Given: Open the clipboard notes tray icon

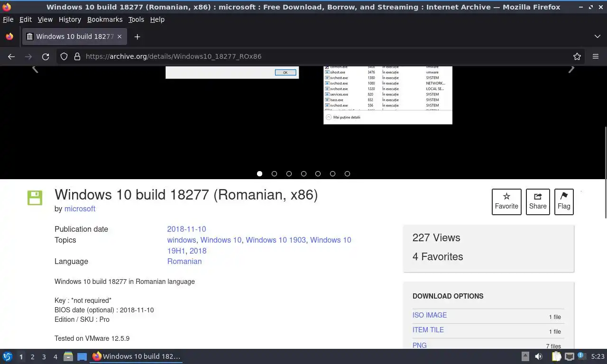Looking at the screenshot, I should pyautogui.click(x=556, y=356).
